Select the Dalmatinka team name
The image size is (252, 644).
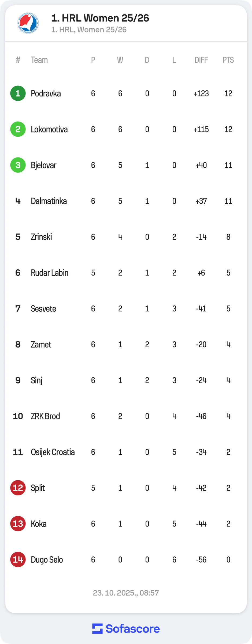pyautogui.click(x=49, y=201)
